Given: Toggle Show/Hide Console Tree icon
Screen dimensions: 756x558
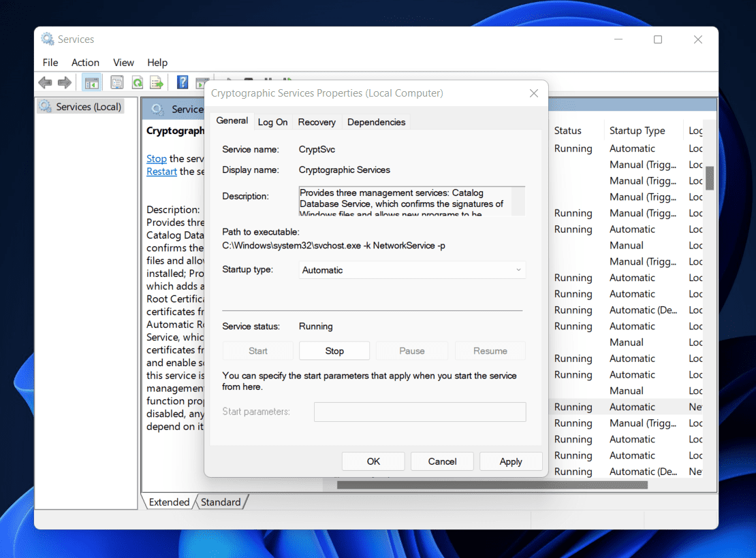Looking at the screenshot, I should click(91, 82).
